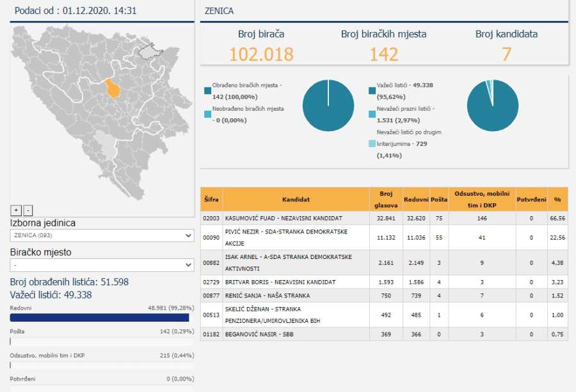Sort by Broj glasova column header

pos(385,200)
